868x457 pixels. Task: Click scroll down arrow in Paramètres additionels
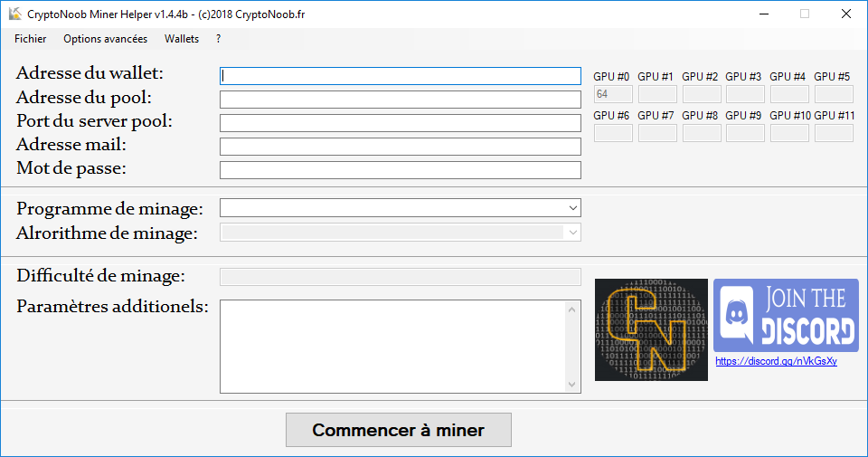[x=571, y=385]
